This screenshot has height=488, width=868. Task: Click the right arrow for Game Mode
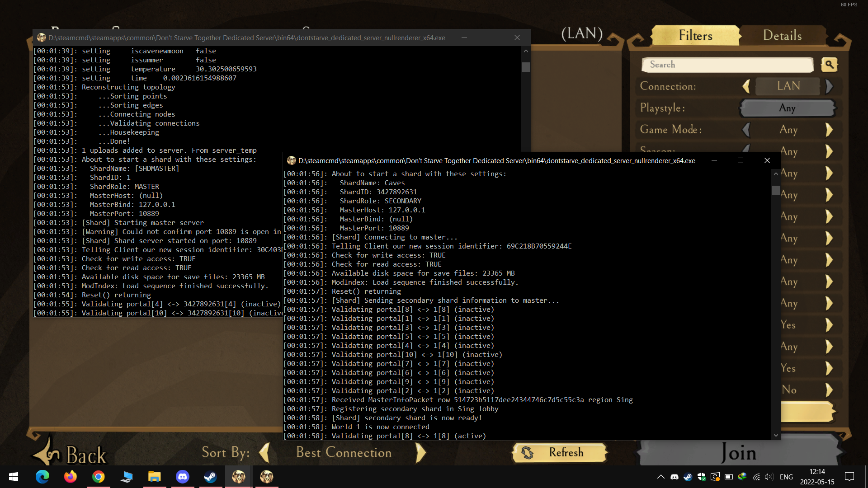(x=829, y=130)
